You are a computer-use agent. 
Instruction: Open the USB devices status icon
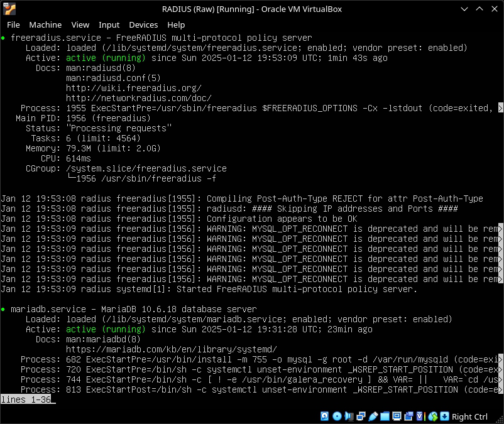pyautogui.click(x=373, y=416)
